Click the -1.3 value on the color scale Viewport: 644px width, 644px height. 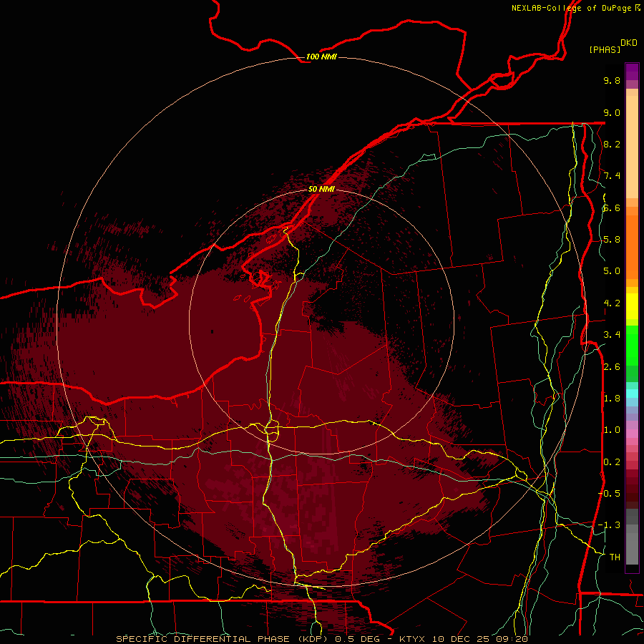(x=609, y=525)
